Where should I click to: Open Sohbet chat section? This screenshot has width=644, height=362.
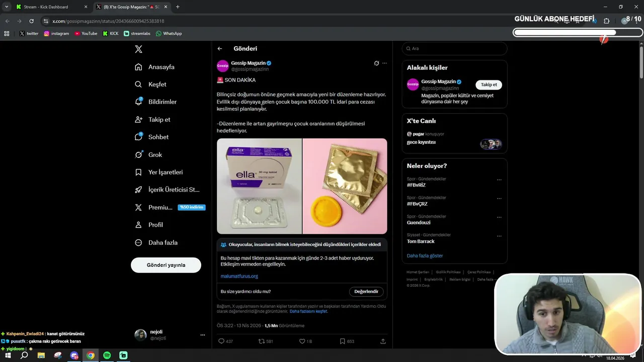click(x=152, y=137)
